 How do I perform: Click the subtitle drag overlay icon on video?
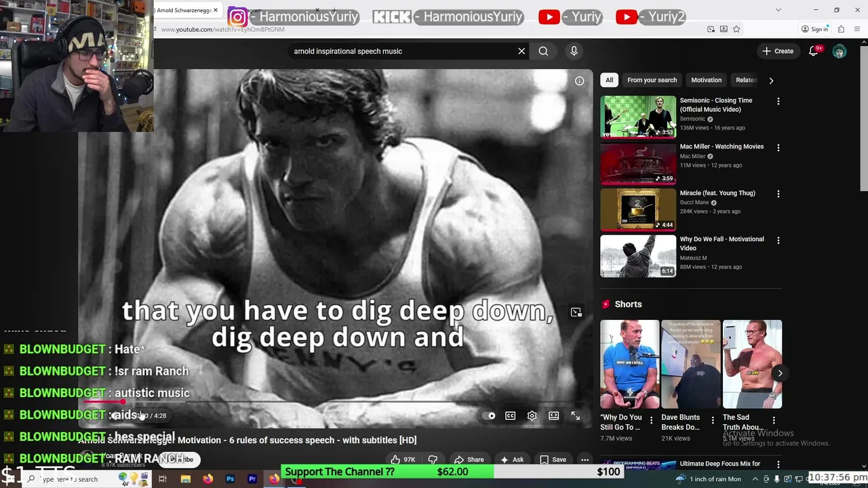(x=576, y=312)
